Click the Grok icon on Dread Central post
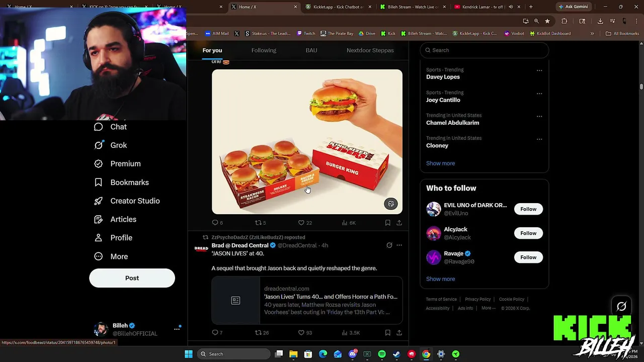 click(x=389, y=245)
